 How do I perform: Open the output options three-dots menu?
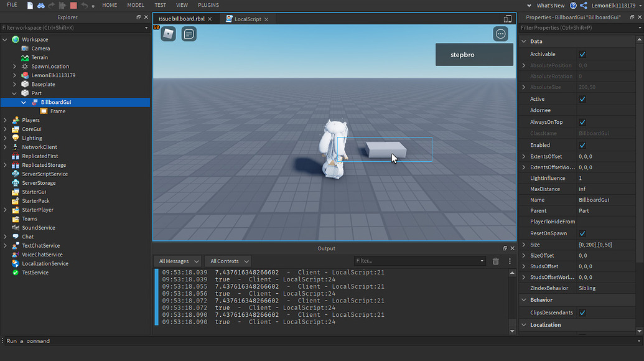510,261
